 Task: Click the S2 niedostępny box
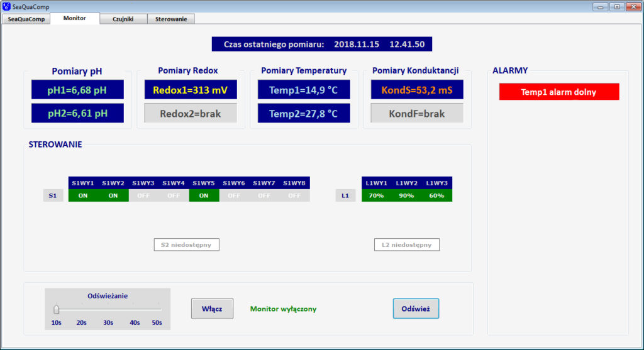pyautogui.click(x=186, y=244)
